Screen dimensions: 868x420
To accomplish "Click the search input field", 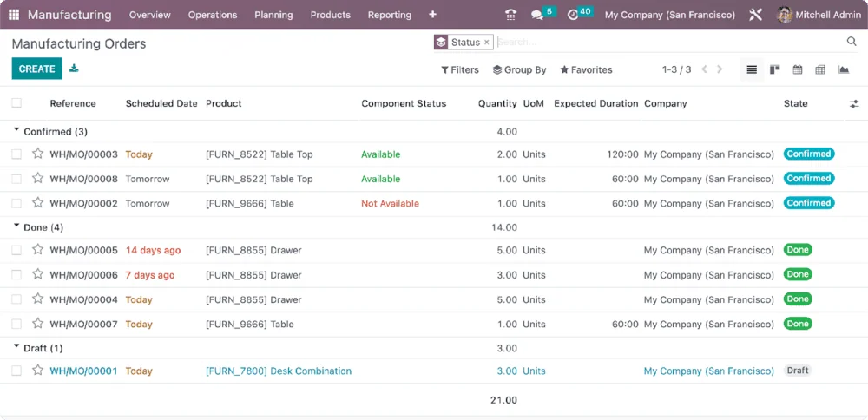I will 668,42.
